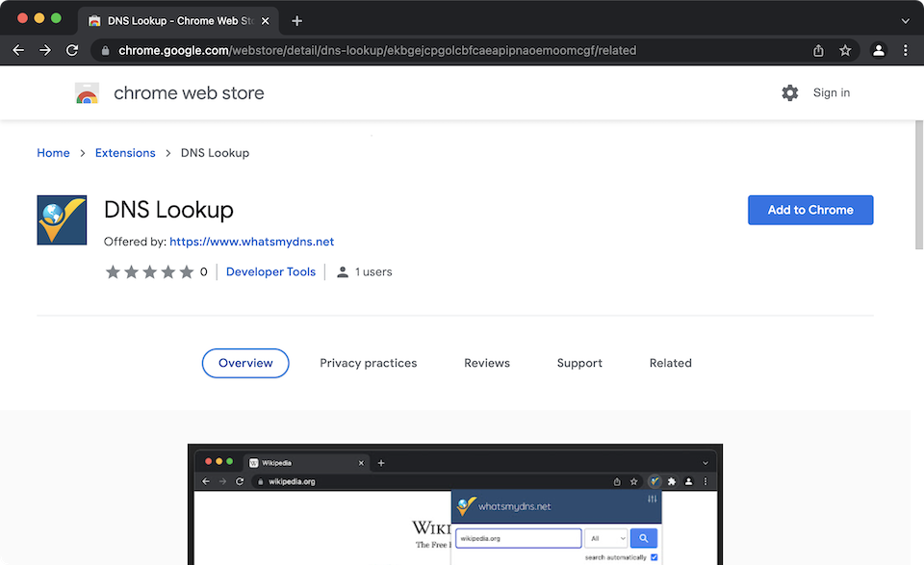Viewport: 924px width, 565px height.
Task: Open the whatsmydns.net developer link
Action: click(252, 242)
